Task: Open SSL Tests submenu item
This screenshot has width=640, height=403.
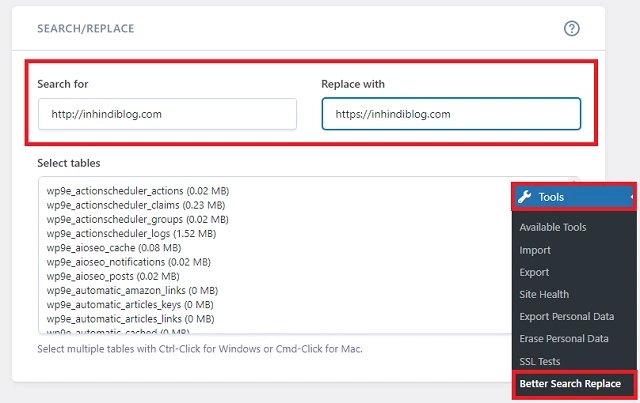Action: [x=540, y=361]
